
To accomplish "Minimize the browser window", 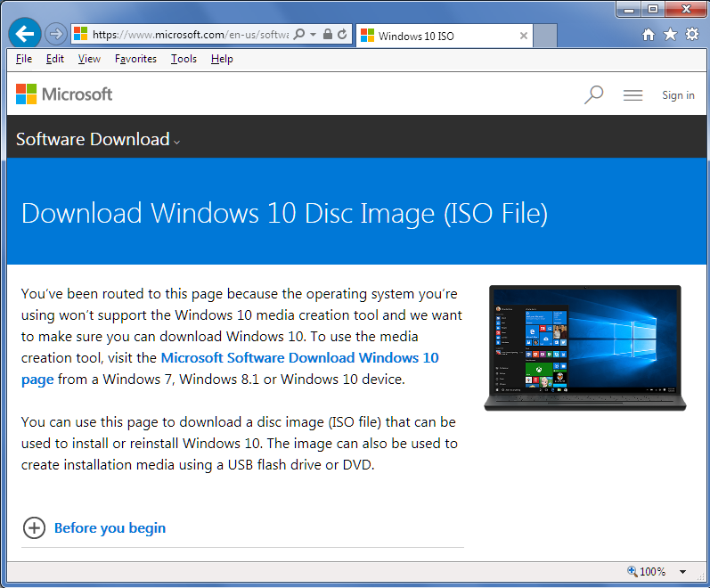I will (629, 9).
